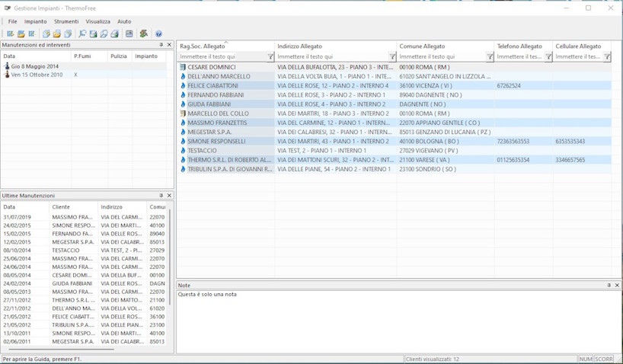Click inside the Note text area
Image resolution: width=623 pixels, height=364 pixels.
pos(398,321)
